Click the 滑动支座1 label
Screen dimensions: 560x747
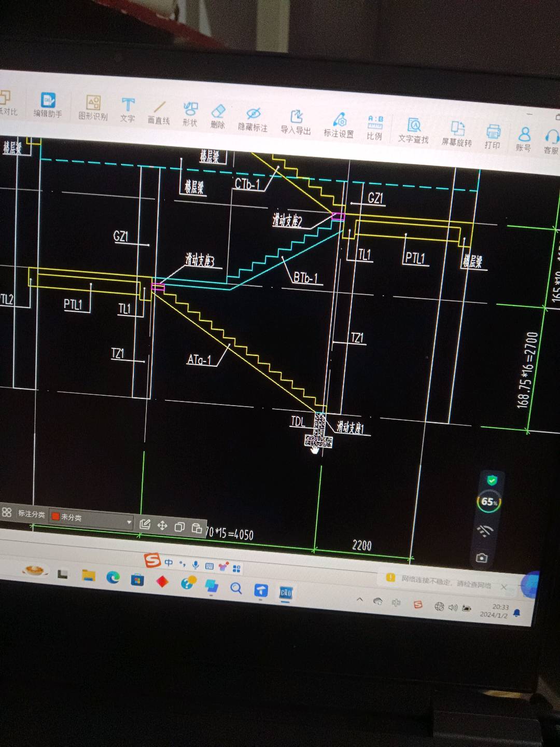[x=351, y=427]
